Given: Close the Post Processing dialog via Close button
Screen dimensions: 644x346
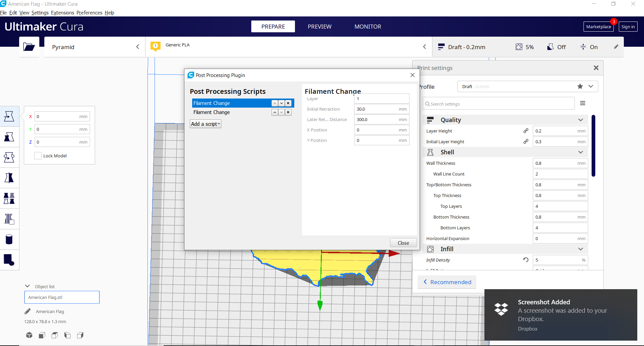Looking at the screenshot, I should (403, 243).
